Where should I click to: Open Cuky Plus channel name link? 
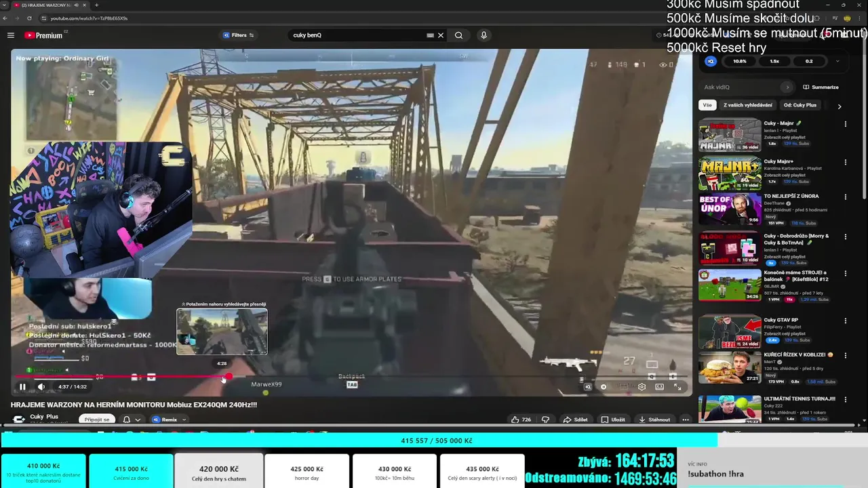[44, 416]
